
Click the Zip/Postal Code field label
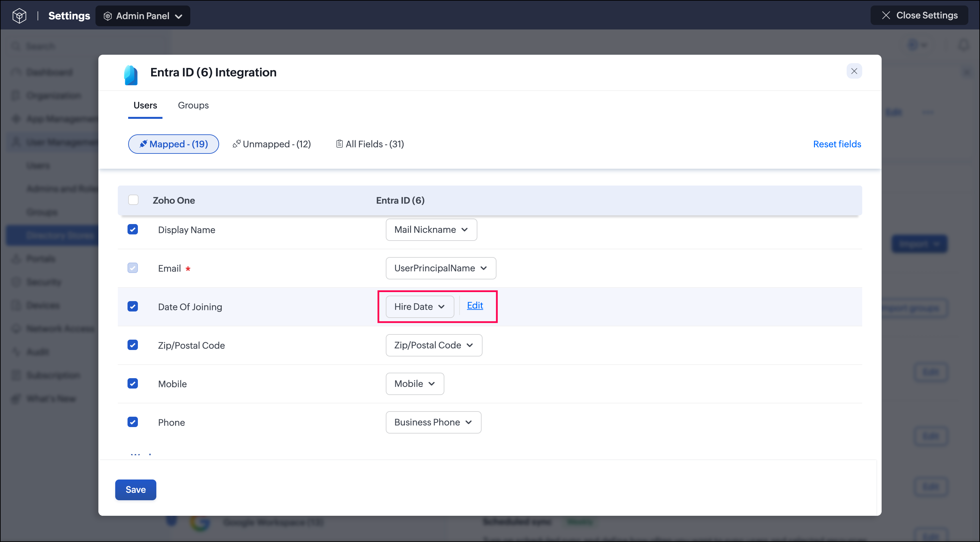click(191, 345)
